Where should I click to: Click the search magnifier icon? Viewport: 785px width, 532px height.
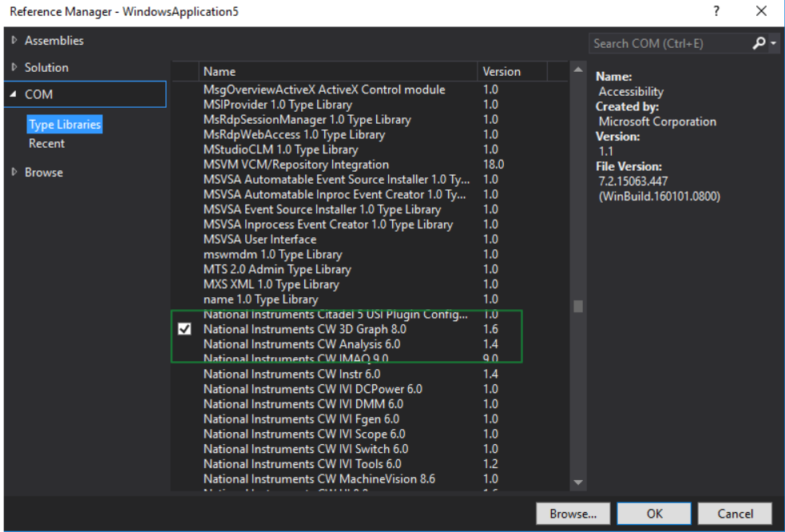[759, 44]
